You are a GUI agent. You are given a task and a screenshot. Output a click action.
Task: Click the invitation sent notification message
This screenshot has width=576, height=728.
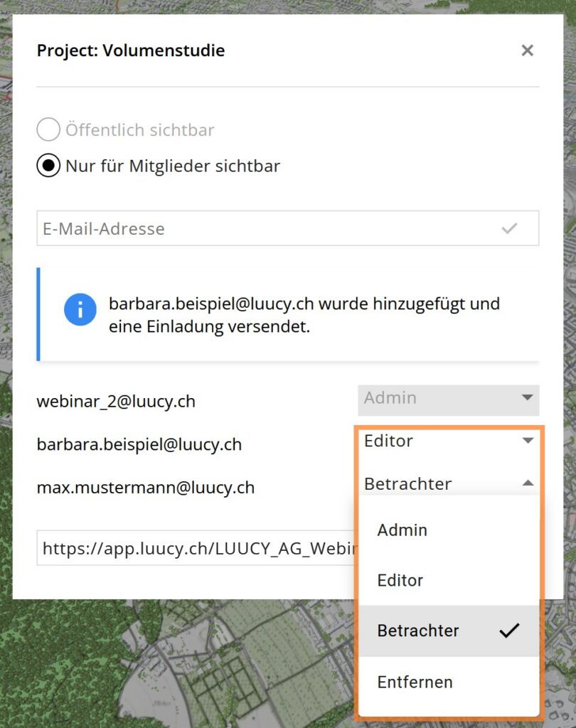click(304, 314)
